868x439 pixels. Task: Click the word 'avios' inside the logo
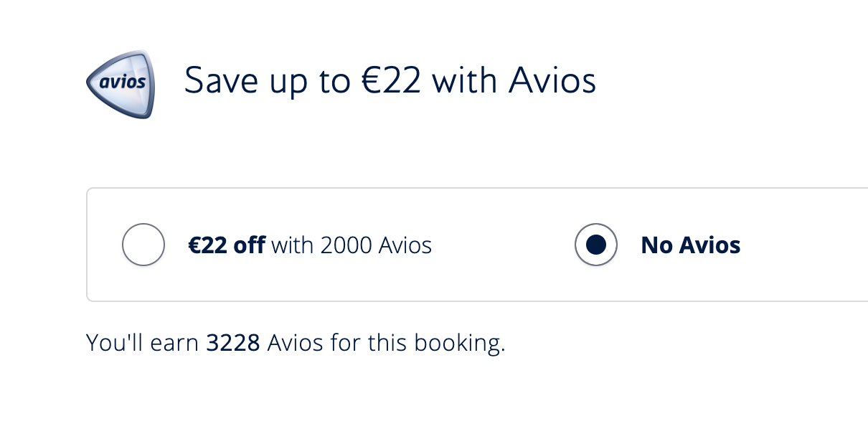click(122, 81)
